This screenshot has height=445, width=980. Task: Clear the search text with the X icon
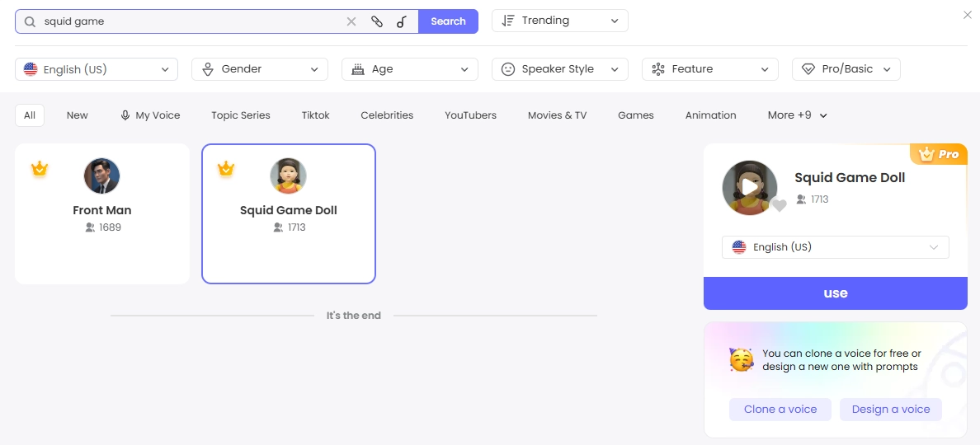[351, 21]
